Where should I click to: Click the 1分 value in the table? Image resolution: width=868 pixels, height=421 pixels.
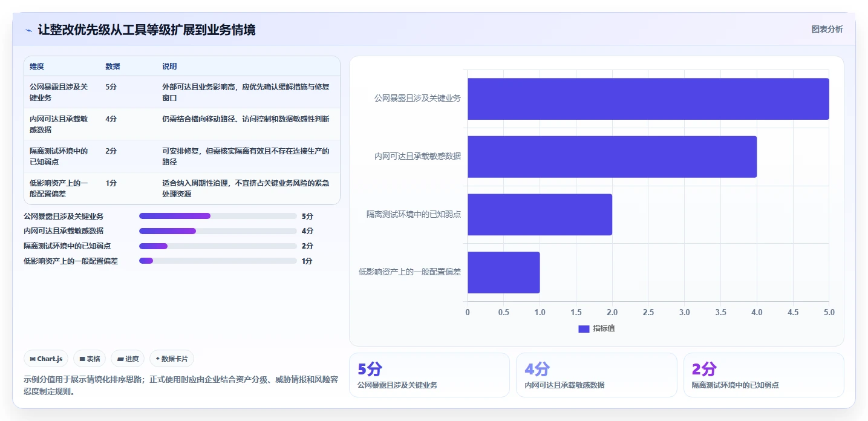coord(111,183)
